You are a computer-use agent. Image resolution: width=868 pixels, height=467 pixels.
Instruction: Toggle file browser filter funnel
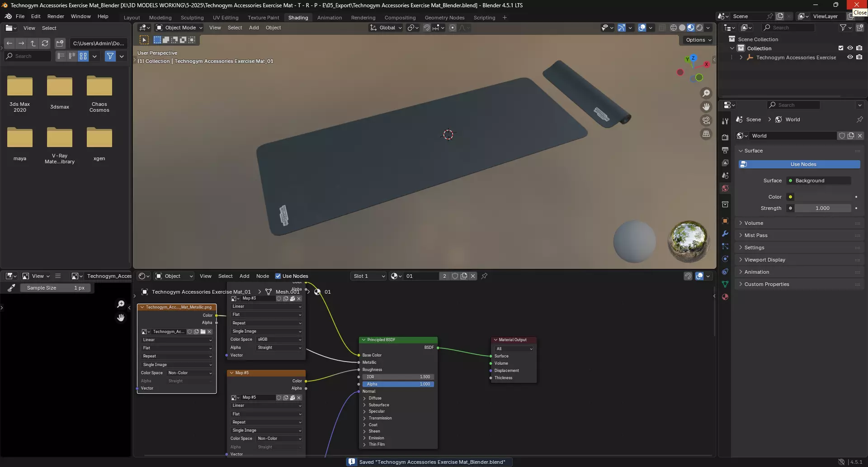[x=110, y=56]
